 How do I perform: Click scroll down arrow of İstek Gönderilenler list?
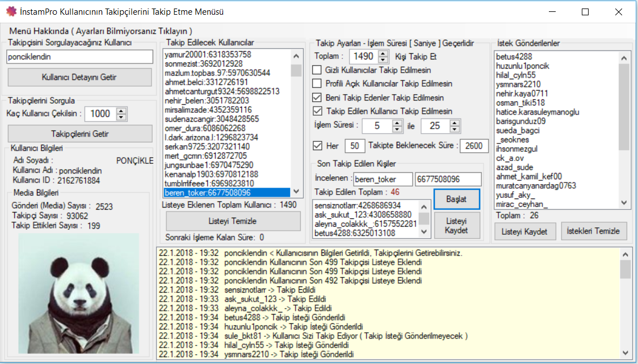coord(624,203)
